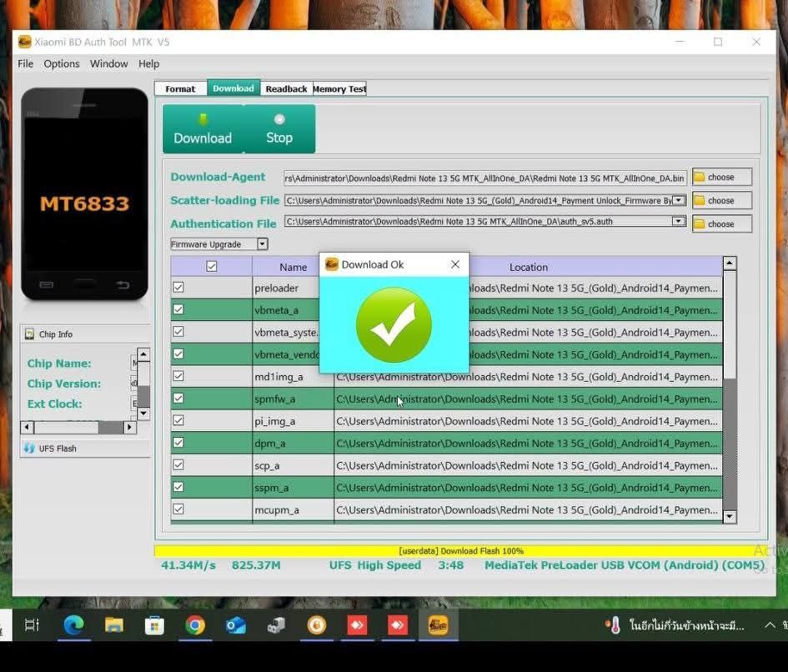Open the UFS Flash panel icon
788x672 pixels.
click(x=29, y=449)
